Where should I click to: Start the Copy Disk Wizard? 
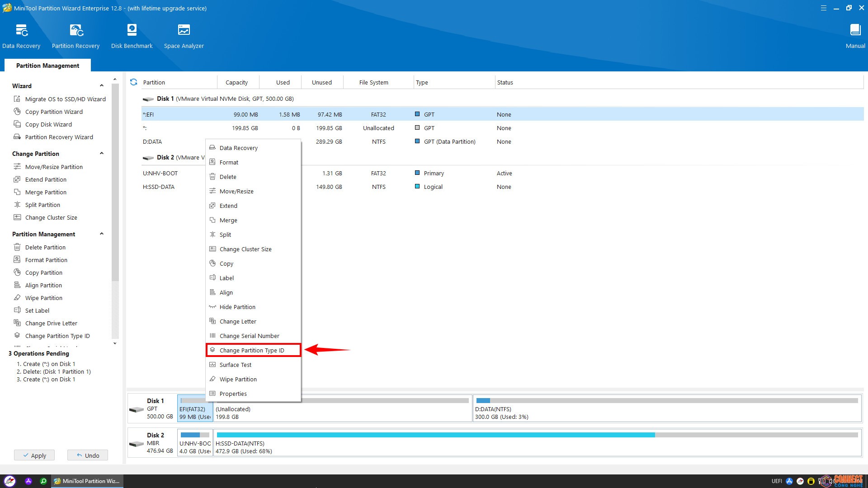[x=43, y=124]
